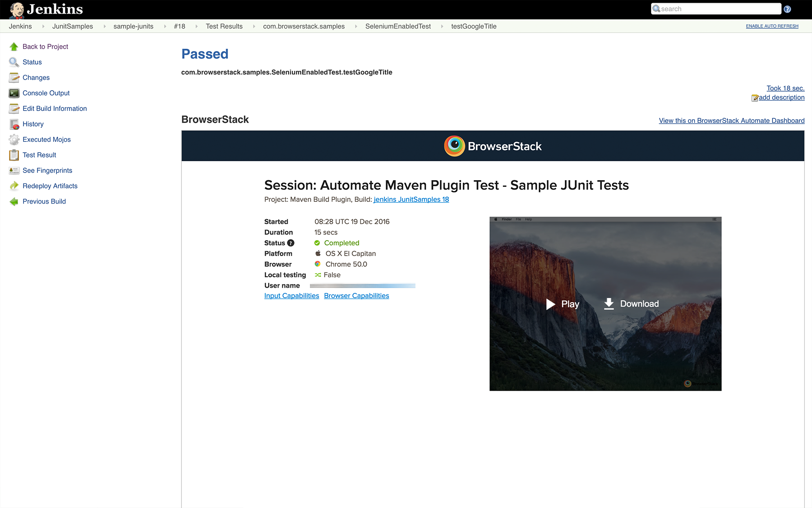Click the History icon in sidebar

pos(14,124)
